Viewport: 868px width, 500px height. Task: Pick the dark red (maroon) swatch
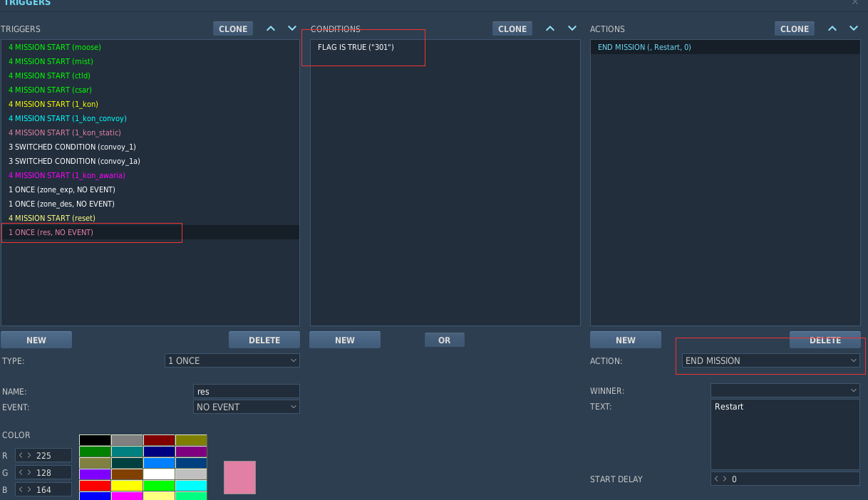click(x=159, y=440)
